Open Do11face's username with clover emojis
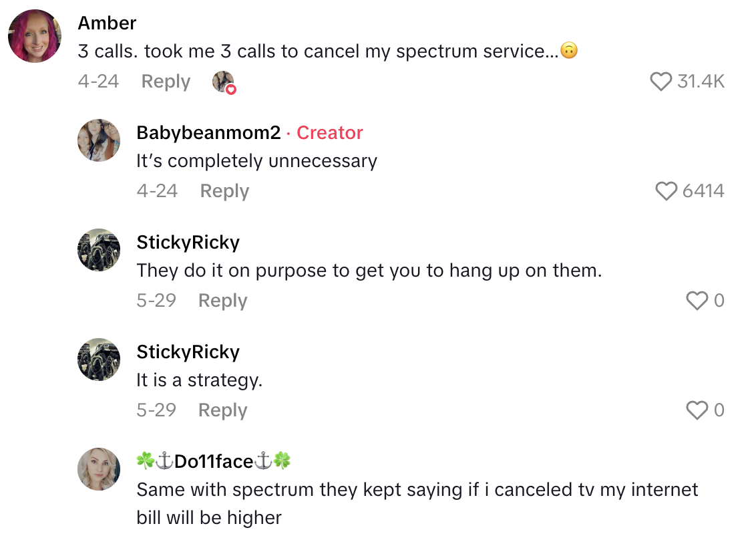The width and height of the screenshot is (756, 536). point(211,461)
